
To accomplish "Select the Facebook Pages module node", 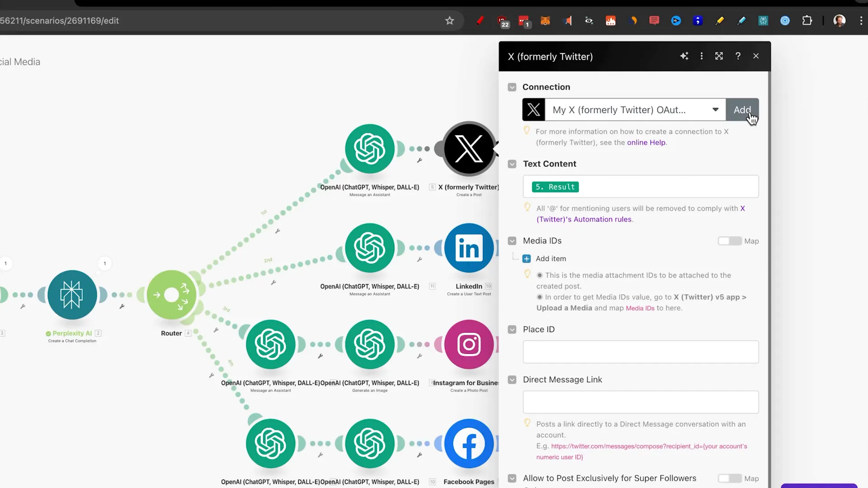I will coord(469,444).
